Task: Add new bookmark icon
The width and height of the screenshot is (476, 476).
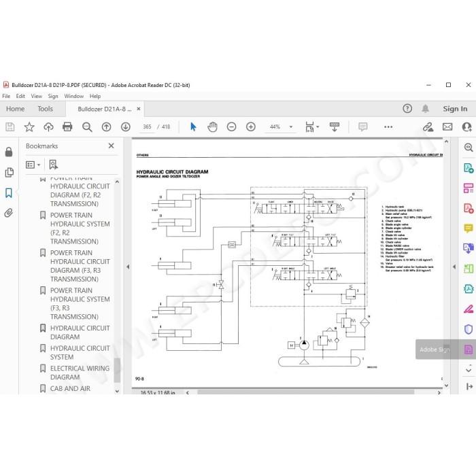Action: coord(53,165)
